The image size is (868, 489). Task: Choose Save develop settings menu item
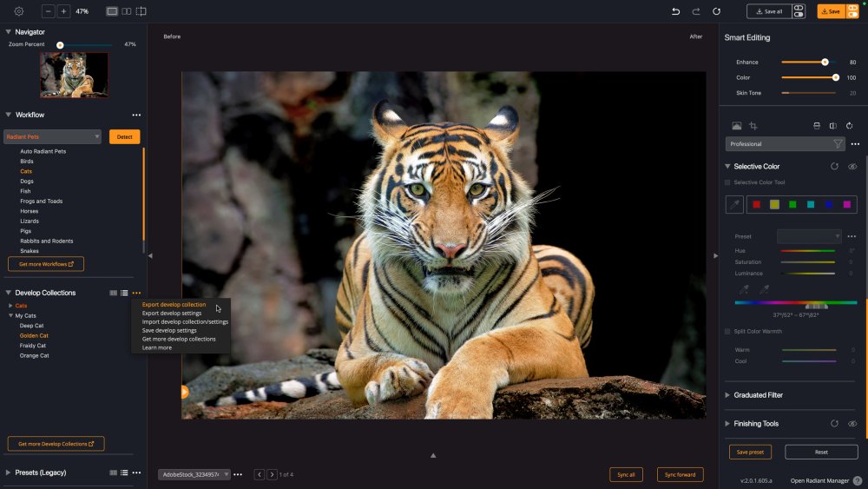(x=169, y=331)
